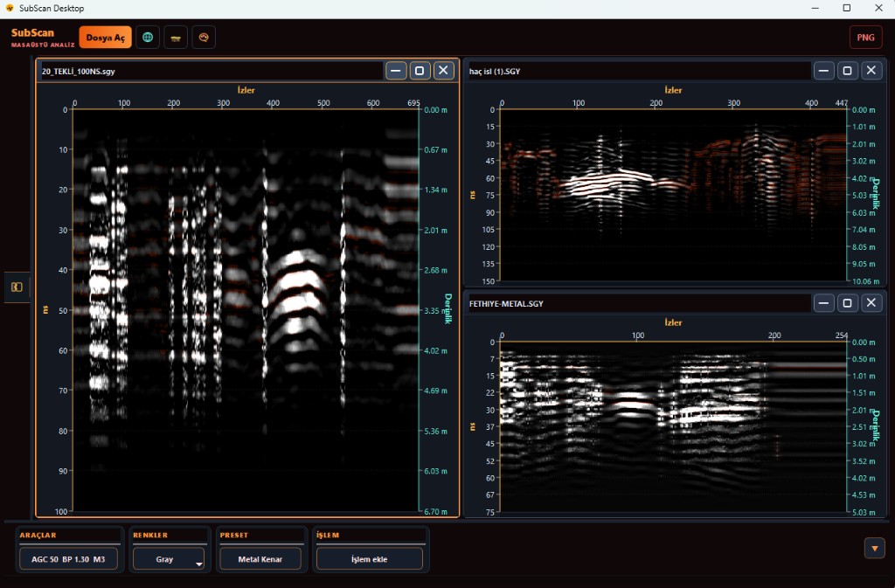Maximize the haç isl (1).SGY panel
Screen dimensions: 895x588
pos(848,71)
